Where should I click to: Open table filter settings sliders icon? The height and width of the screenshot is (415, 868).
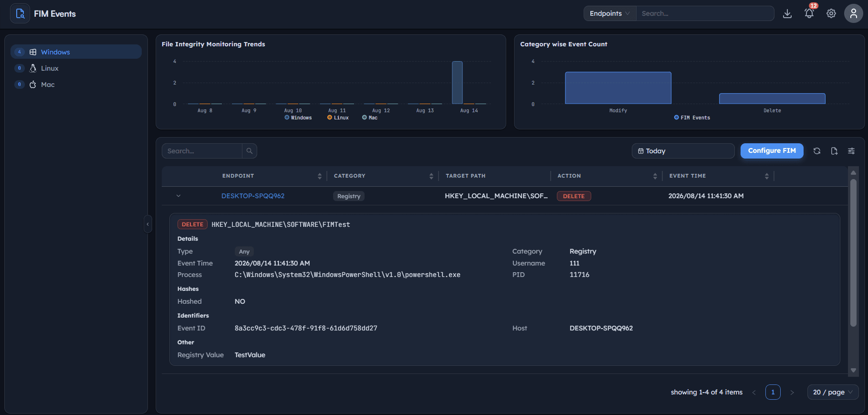(851, 151)
